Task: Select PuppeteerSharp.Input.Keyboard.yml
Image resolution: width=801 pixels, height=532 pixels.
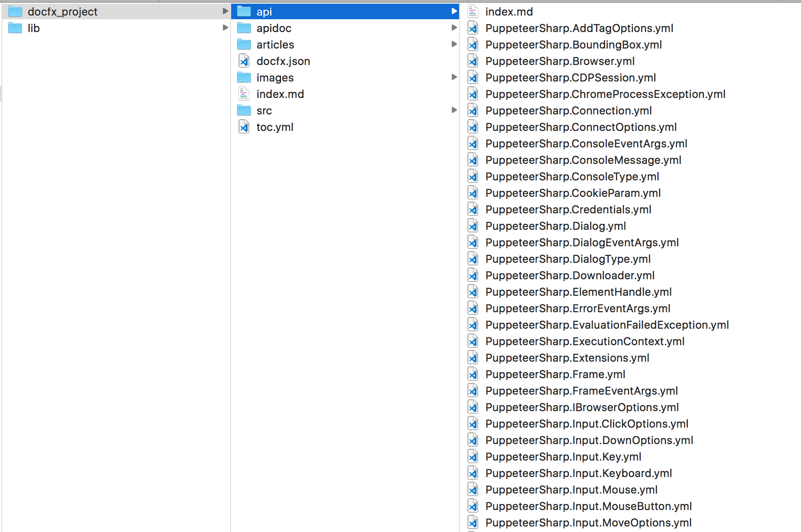Action: 579,473
